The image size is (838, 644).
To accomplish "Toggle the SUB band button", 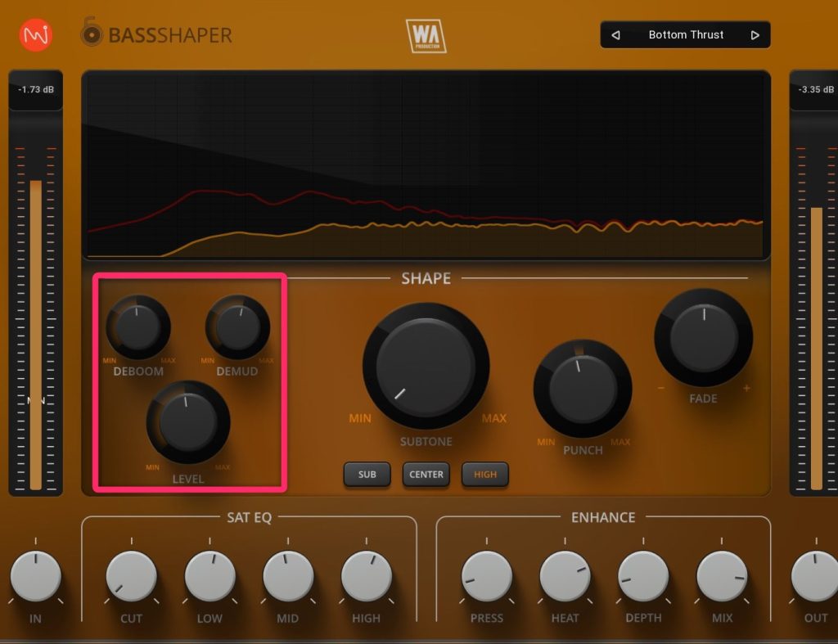I will (367, 475).
